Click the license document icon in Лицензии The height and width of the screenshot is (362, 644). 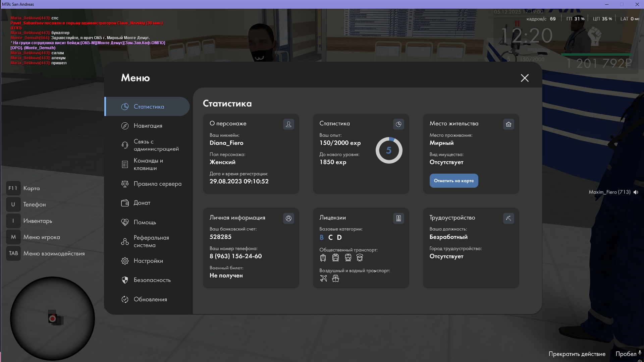[x=398, y=219]
